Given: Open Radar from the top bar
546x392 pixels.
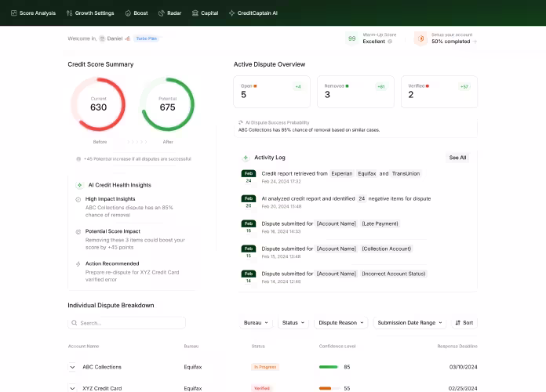Looking at the screenshot, I should click(x=161, y=13).
